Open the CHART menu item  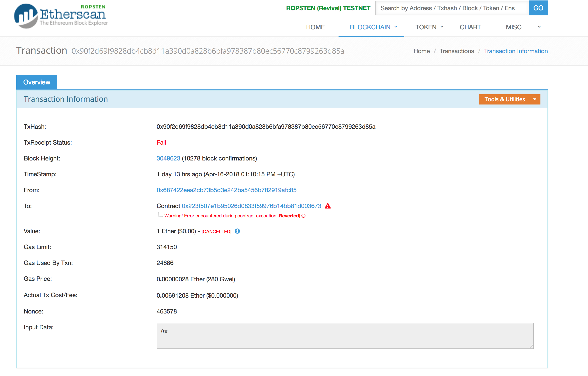pyautogui.click(x=470, y=27)
